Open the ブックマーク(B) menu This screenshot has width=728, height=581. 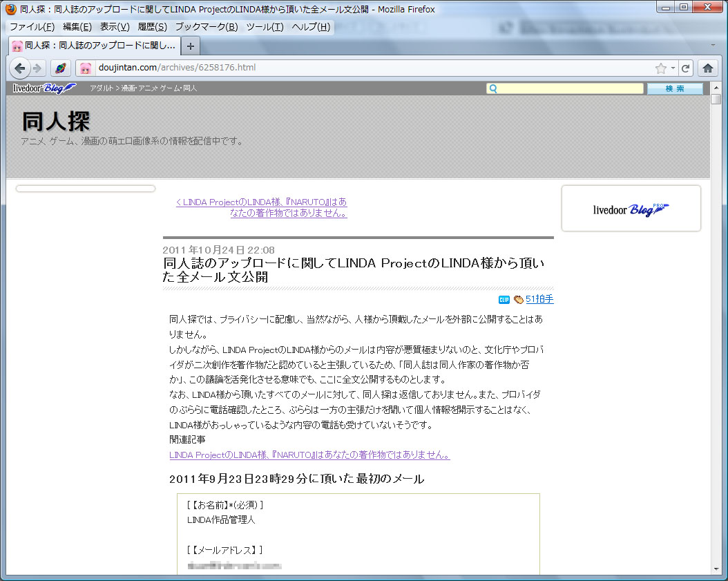pos(206,27)
